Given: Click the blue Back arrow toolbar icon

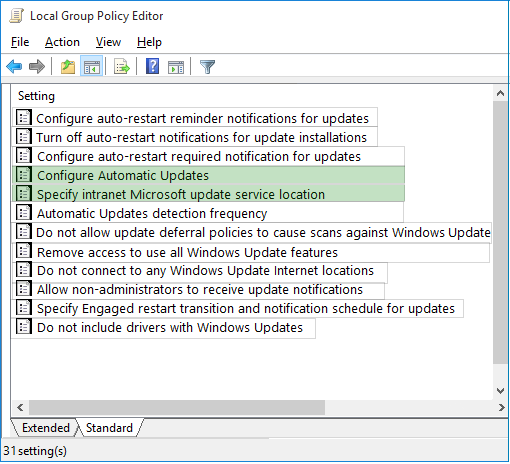Looking at the screenshot, I should point(14,67).
